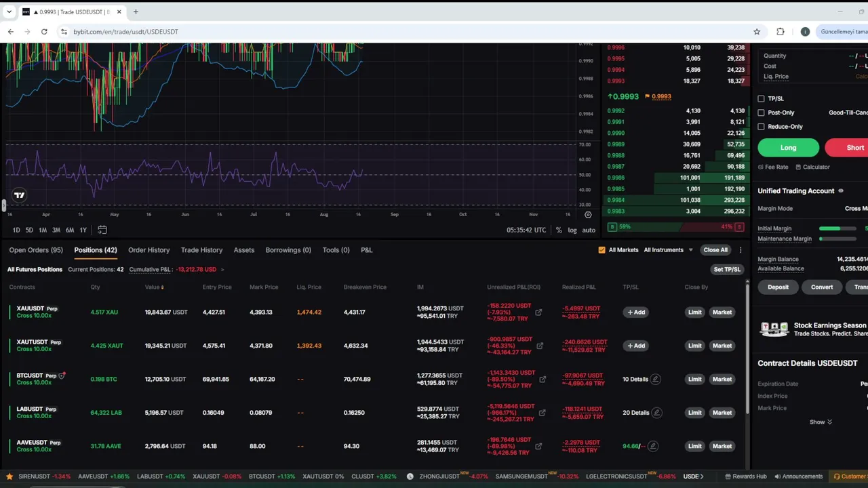Click the Convert button
This screenshot has width=868, height=488.
click(822, 287)
